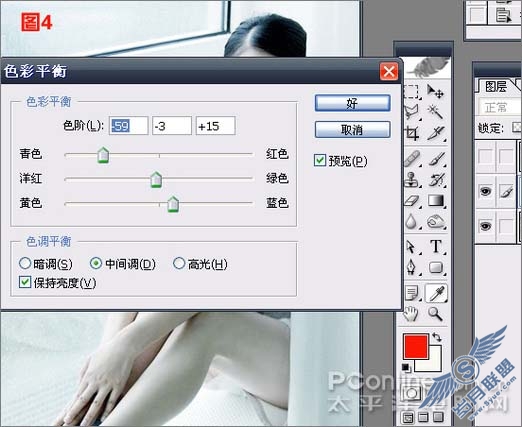Select the Crop tool

click(x=412, y=133)
